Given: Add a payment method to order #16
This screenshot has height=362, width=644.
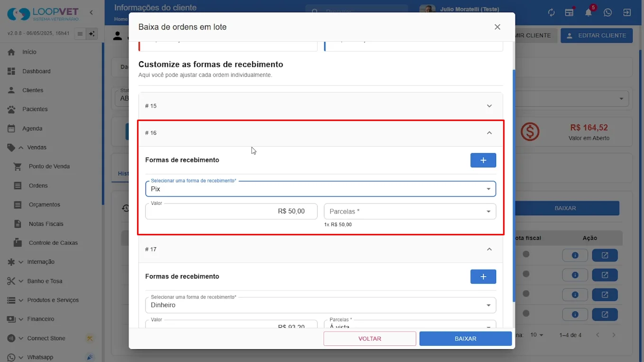Looking at the screenshot, I should [483, 160].
